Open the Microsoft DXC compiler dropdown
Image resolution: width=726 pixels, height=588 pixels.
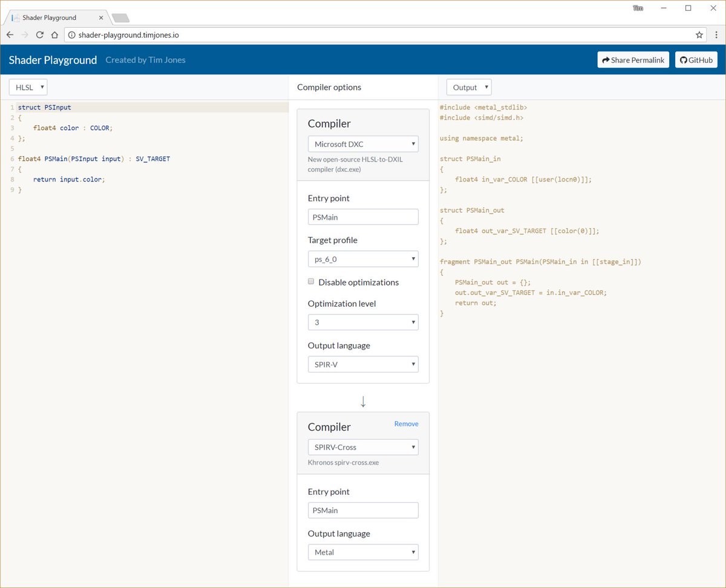click(363, 144)
